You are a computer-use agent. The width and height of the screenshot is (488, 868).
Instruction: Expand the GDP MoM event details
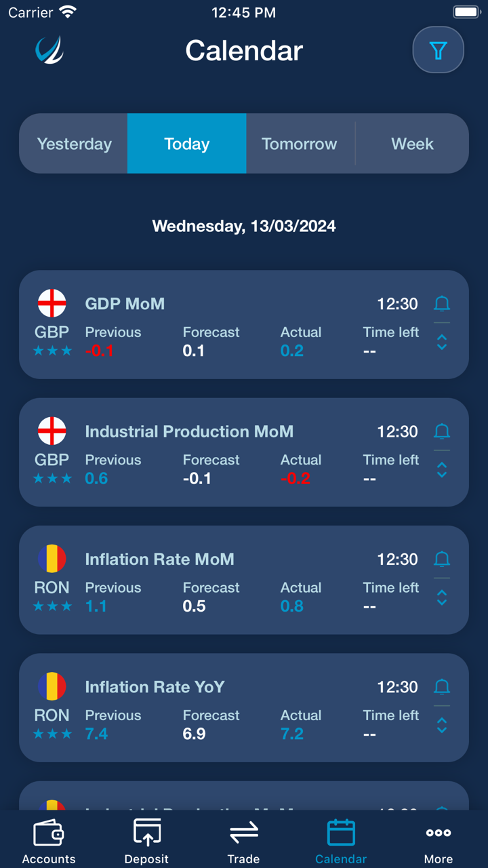(x=442, y=342)
